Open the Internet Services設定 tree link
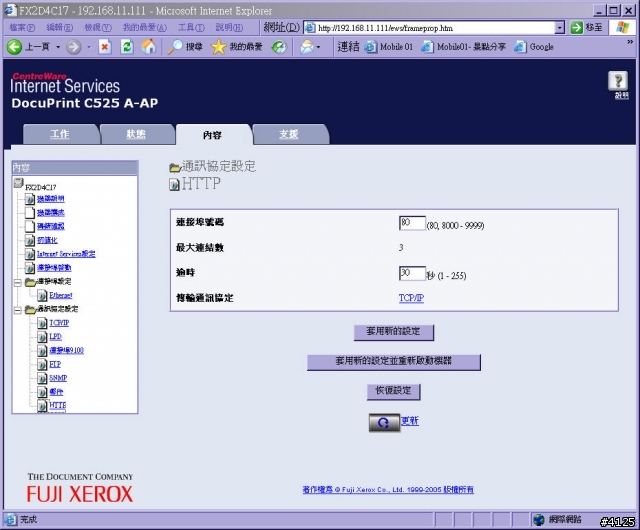 click(x=66, y=254)
